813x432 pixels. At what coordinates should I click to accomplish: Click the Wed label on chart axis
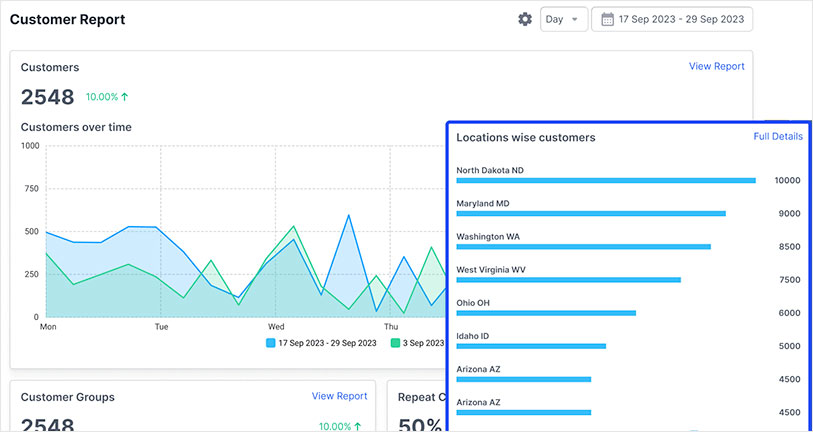(276, 327)
